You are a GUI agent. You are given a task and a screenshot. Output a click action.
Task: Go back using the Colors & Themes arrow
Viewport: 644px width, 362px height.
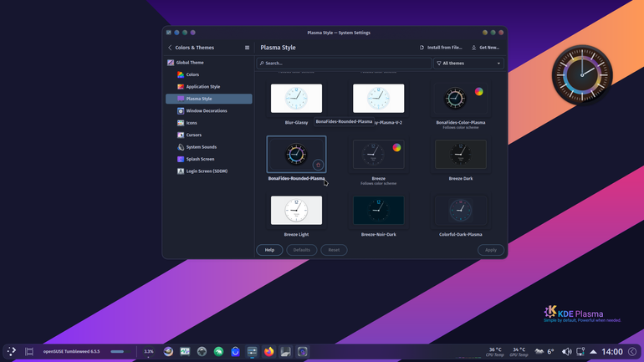pyautogui.click(x=170, y=48)
